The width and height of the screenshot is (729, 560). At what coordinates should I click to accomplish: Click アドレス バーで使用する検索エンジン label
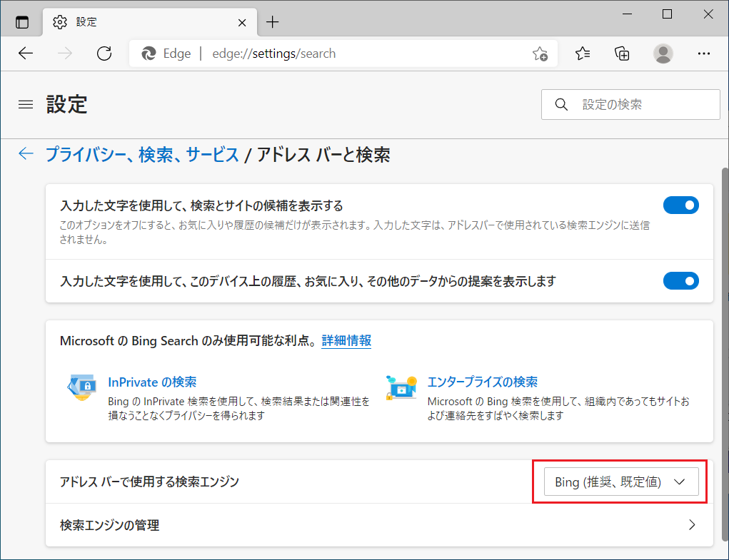(149, 482)
